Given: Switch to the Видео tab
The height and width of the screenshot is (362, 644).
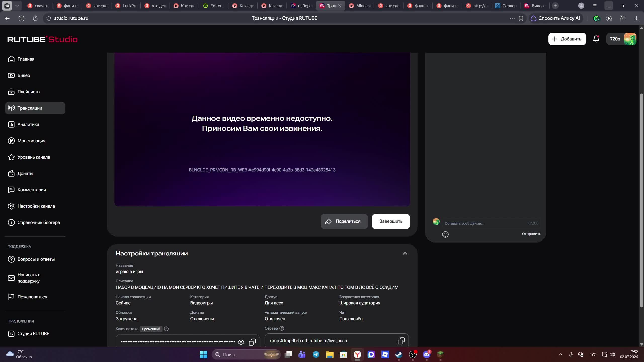Looking at the screenshot, I should [x=535, y=6].
